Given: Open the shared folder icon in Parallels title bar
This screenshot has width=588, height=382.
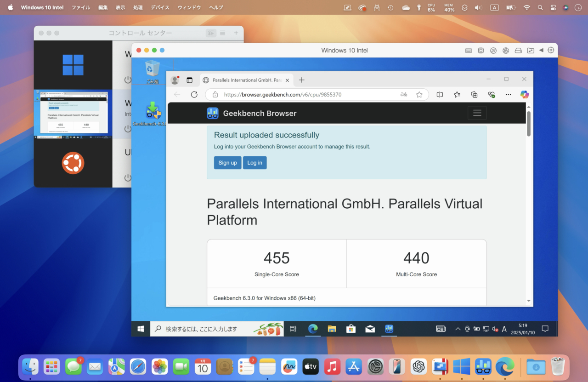Looking at the screenshot, I should pos(531,51).
